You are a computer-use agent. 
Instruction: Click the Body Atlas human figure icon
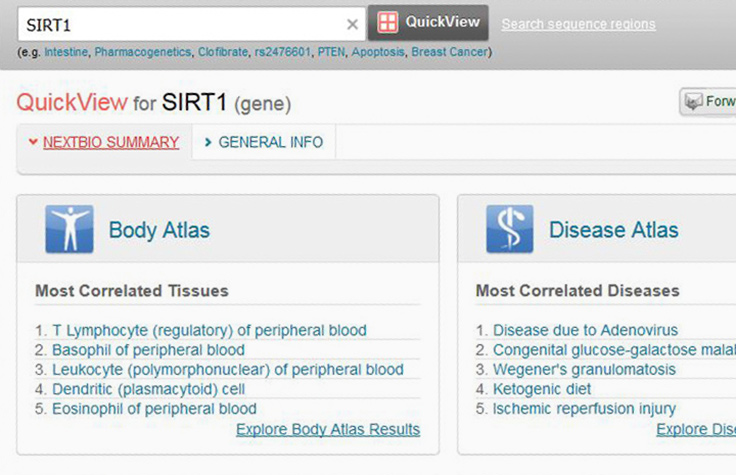pyautogui.click(x=69, y=230)
